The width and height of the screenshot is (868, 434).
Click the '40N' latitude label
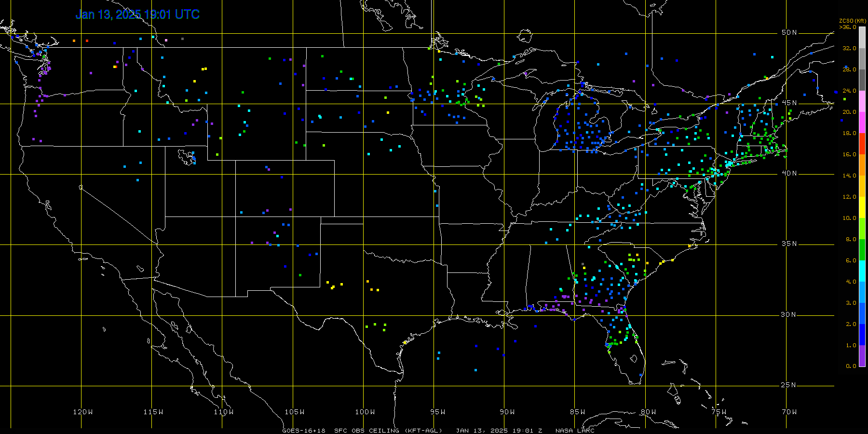coord(789,173)
